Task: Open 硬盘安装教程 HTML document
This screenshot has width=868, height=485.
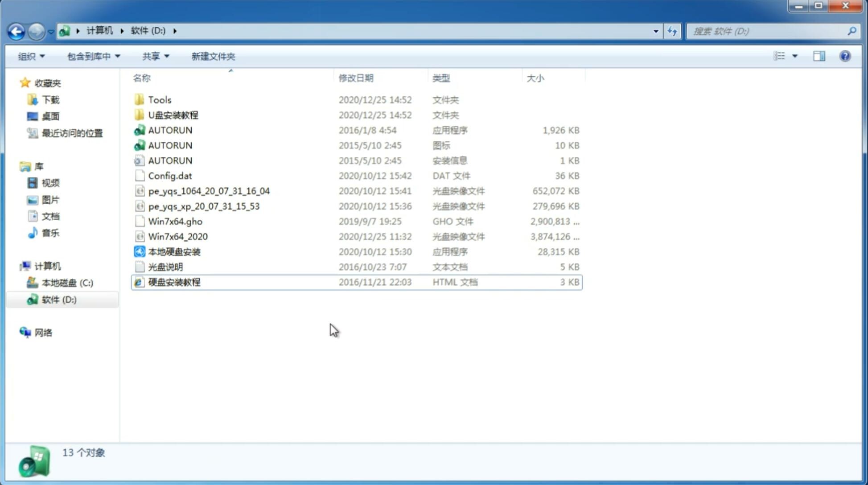Action: [x=173, y=282]
